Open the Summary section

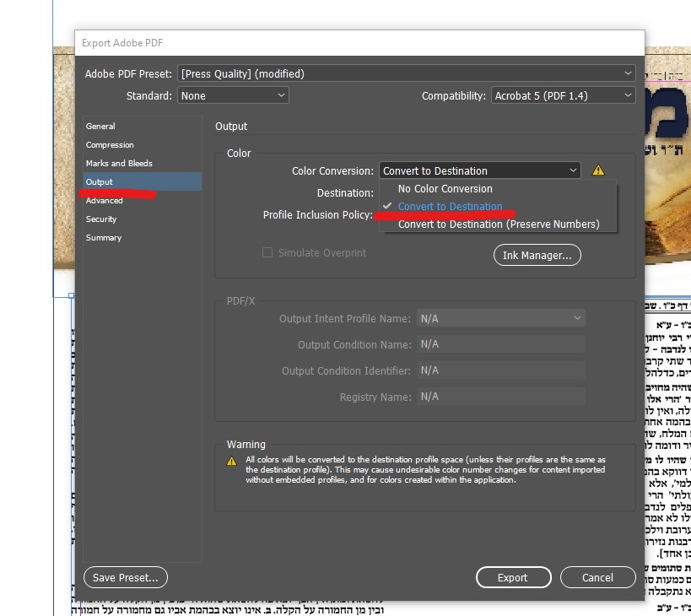click(x=143, y=237)
